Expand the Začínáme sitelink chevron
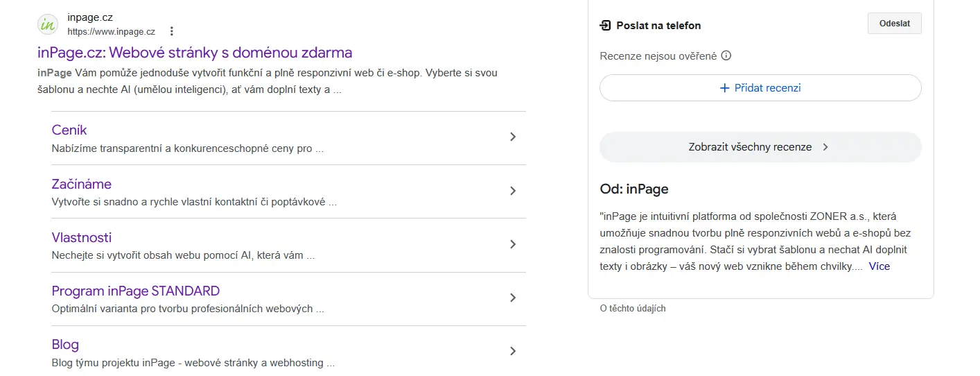This screenshot has width=980, height=376. 513,191
